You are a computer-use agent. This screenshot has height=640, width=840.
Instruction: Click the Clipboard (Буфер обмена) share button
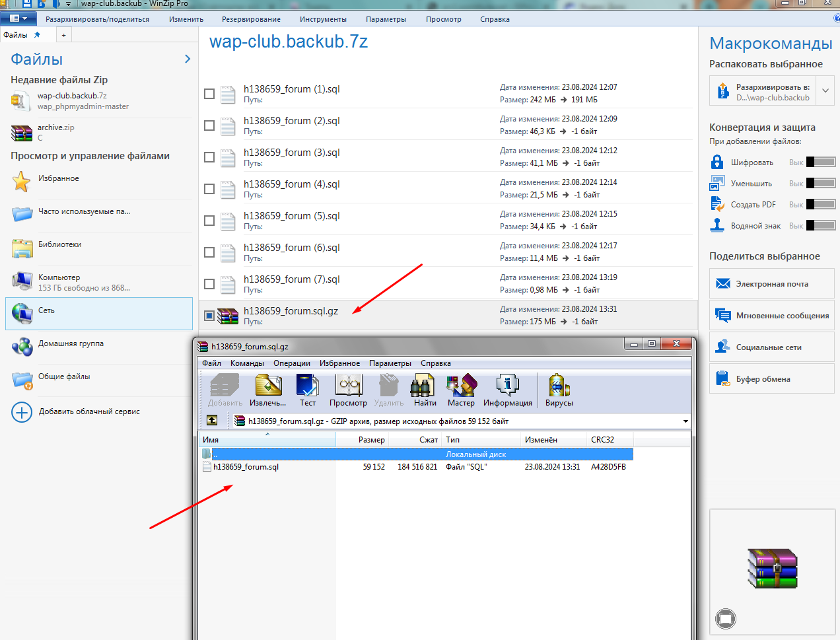(x=771, y=379)
